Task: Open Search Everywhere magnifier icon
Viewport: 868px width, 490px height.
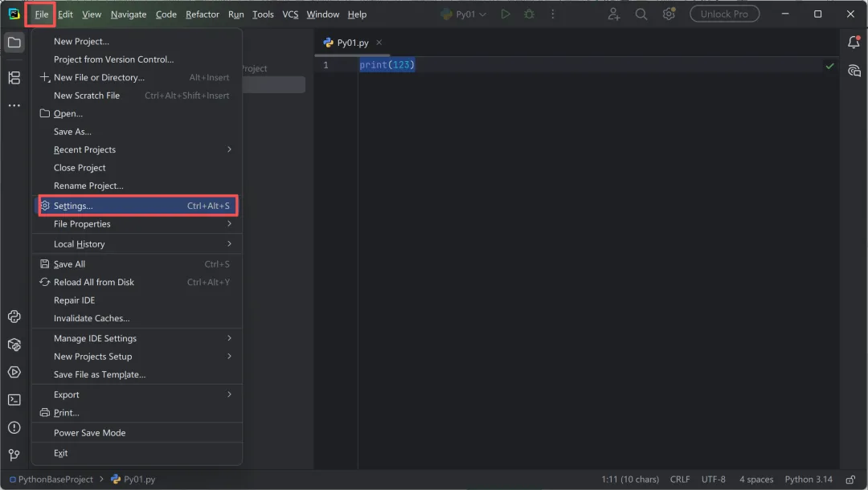Action: 641,14
